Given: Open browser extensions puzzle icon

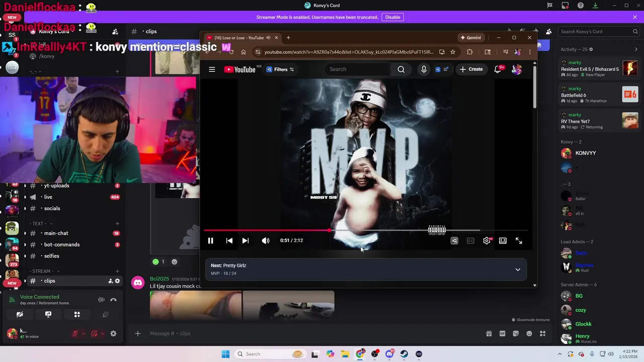Looking at the screenshot, I should tap(470, 52).
